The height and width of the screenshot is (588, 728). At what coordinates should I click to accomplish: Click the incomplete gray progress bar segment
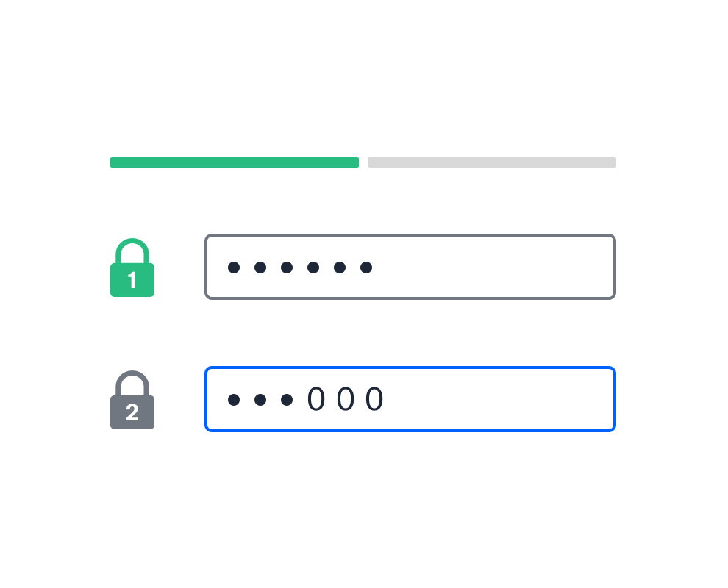click(x=492, y=162)
